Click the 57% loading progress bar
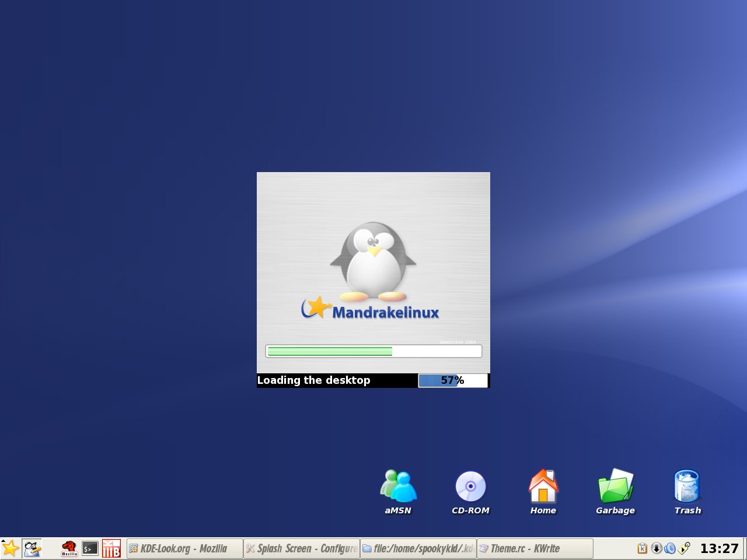This screenshot has width=747, height=560. tap(453, 380)
